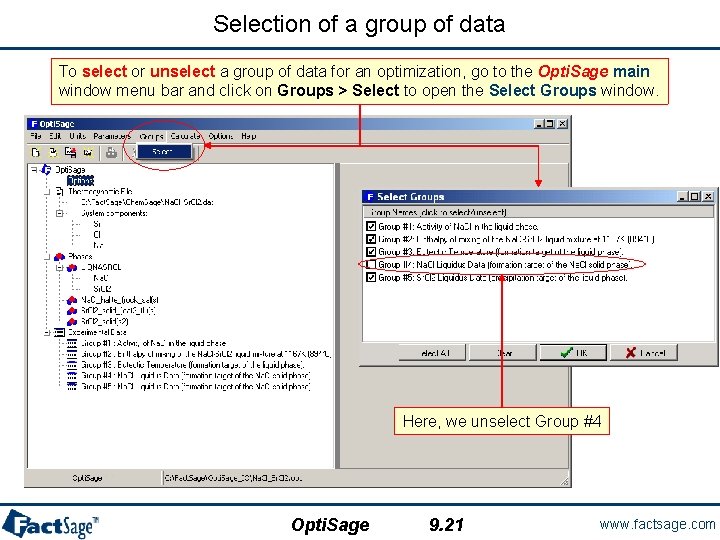
Task: Click the Group #2 tree row icon
Action: tap(72, 354)
